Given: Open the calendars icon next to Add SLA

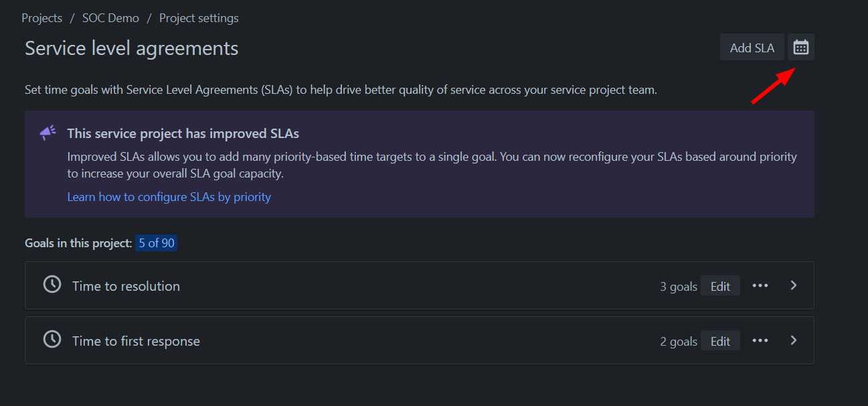Looking at the screenshot, I should [x=800, y=48].
